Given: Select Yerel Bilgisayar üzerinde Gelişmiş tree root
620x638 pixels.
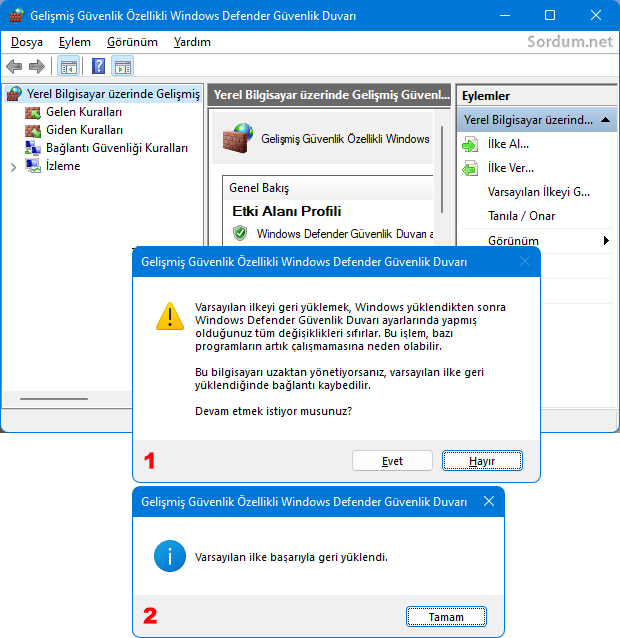Looking at the screenshot, I should pos(113,94).
